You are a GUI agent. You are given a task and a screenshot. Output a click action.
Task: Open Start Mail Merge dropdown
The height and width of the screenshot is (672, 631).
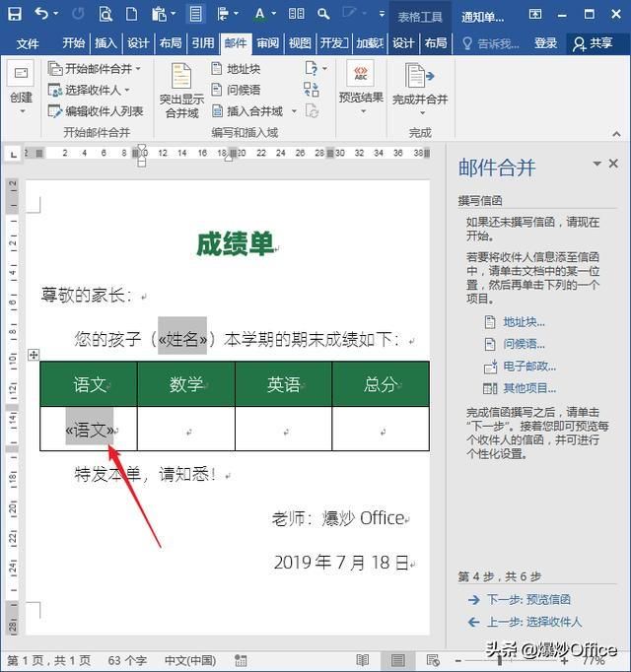click(95, 69)
